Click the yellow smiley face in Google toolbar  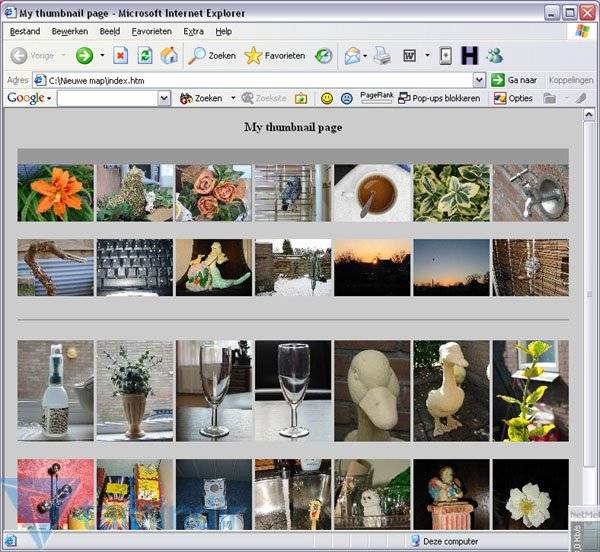tap(327, 99)
